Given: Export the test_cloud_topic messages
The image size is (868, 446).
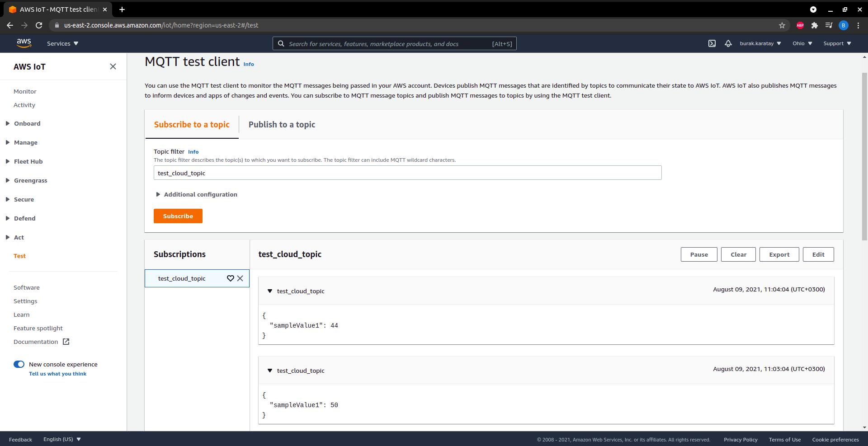Looking at the screenshot, I should tap(779, 254).
